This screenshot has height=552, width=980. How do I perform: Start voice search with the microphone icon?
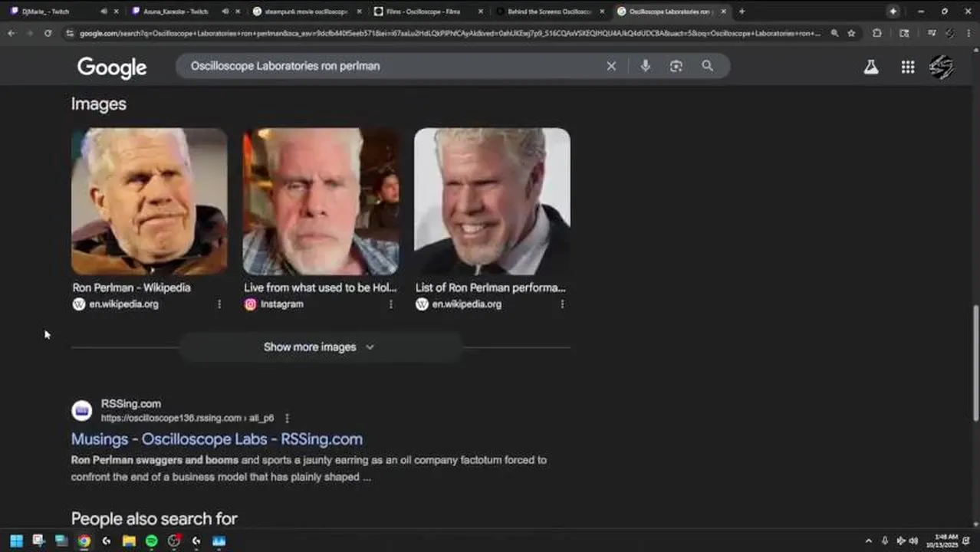(646, 66)
